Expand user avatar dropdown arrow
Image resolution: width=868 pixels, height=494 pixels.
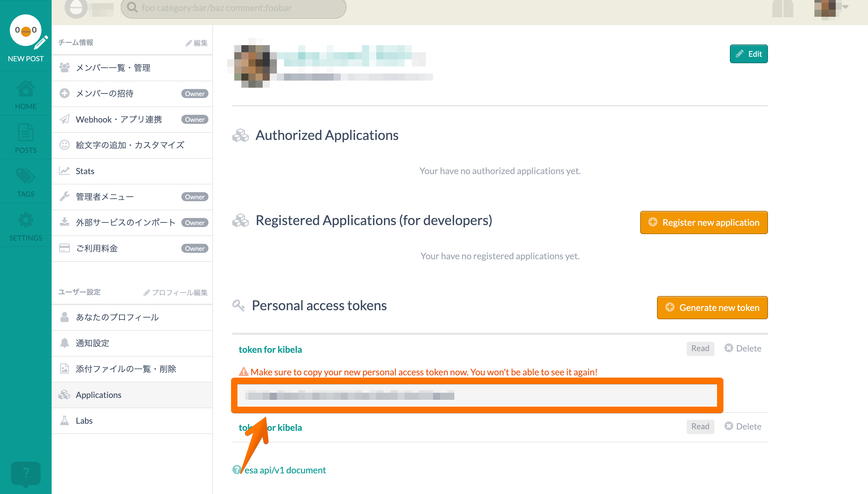pos(845,7)
